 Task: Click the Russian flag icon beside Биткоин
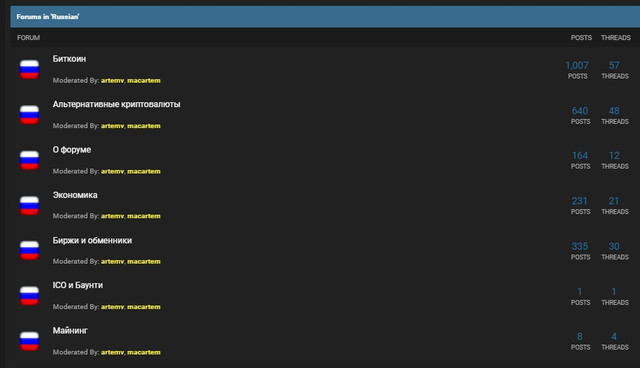click(29, 69)
